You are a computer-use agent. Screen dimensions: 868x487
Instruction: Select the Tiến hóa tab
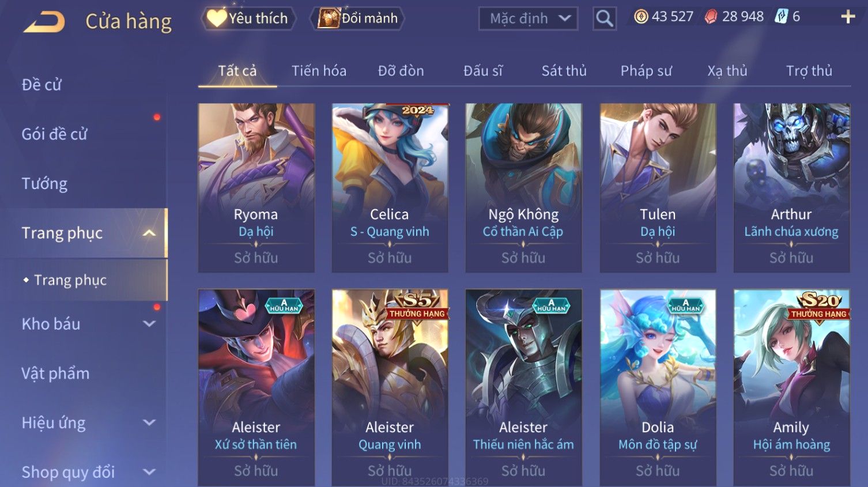pos(319,71)
